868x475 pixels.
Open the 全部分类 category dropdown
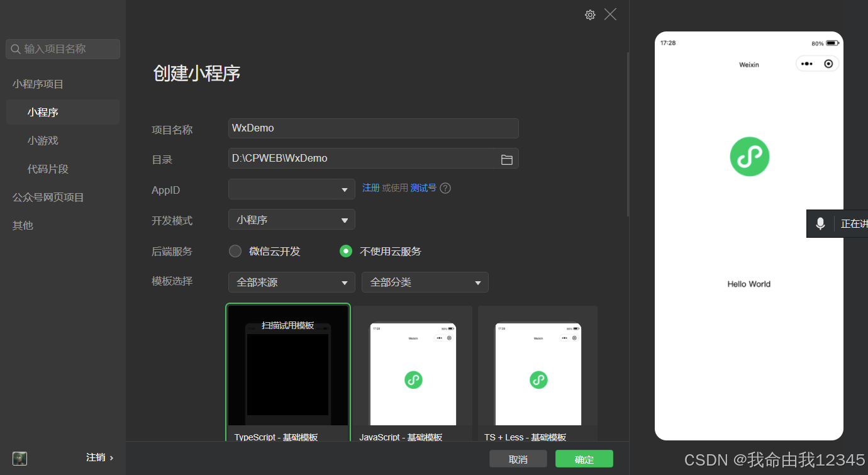coord(425,282)
